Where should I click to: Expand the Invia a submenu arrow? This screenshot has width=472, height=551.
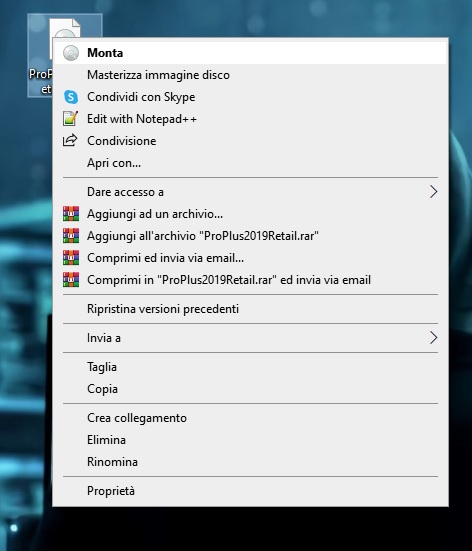(433, 338)
